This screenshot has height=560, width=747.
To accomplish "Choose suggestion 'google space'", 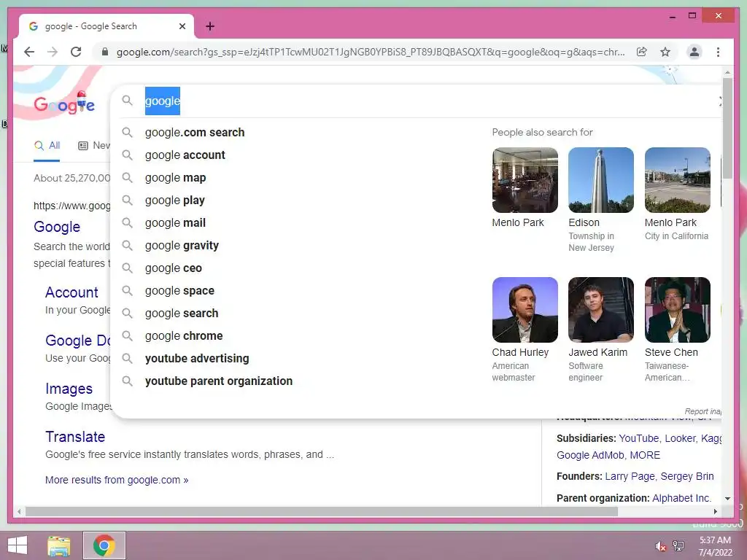I will [179, 290].
